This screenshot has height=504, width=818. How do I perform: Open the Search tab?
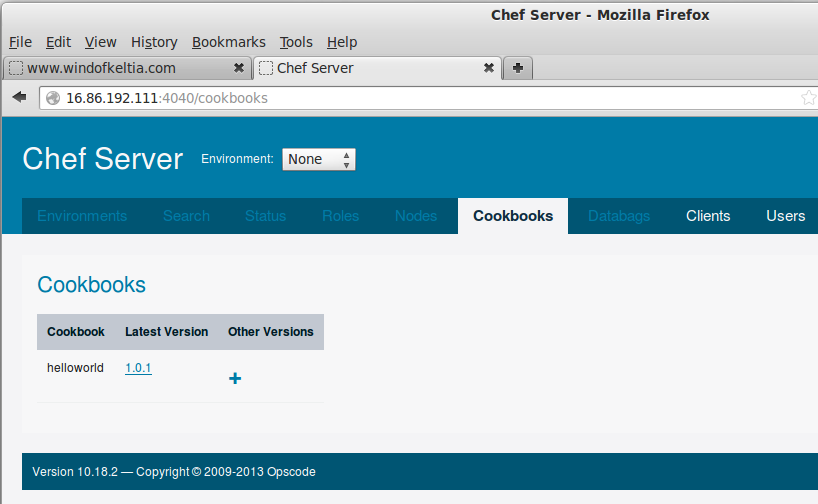(x=186, y=216)
